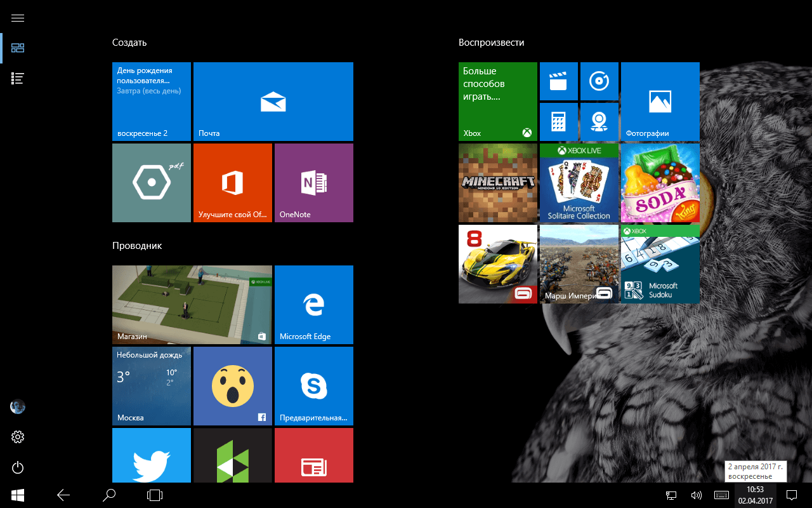Launch the Марш Империй tile
Viewport: 812px width, 508px height.
579,264
